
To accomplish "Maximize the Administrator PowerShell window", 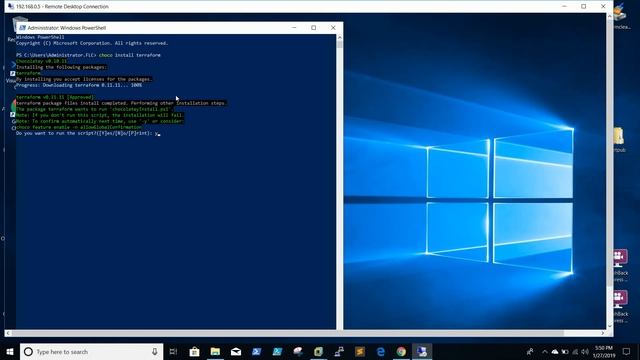I will point(313,28).
